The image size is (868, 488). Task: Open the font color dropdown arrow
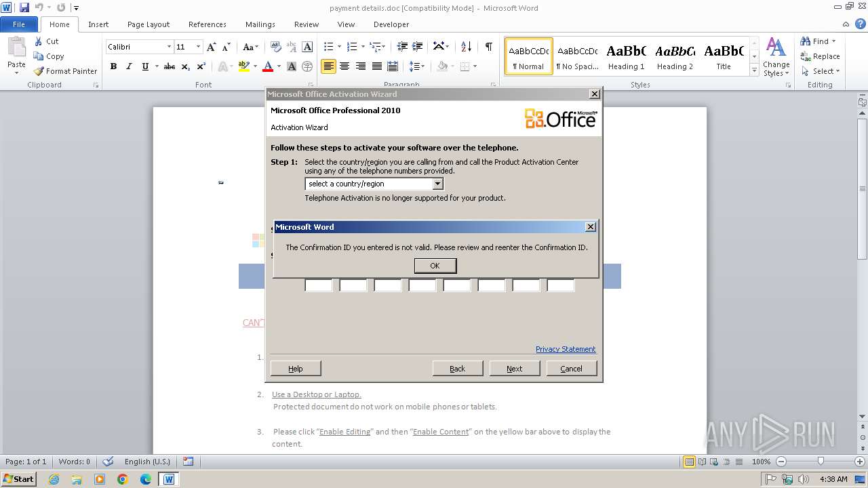(x=279, y=66)
